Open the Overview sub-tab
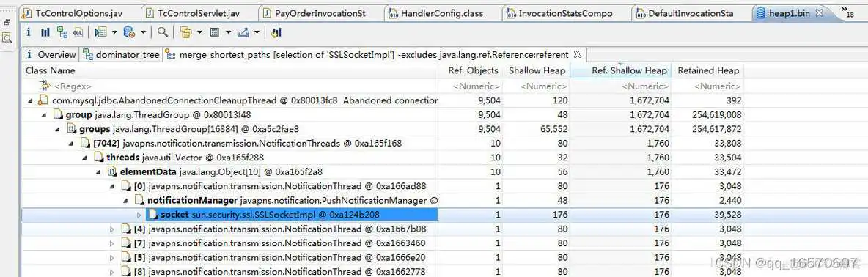The width and height of the screenshot is (868, 277). pyautogui.click(x=50, y=55)
